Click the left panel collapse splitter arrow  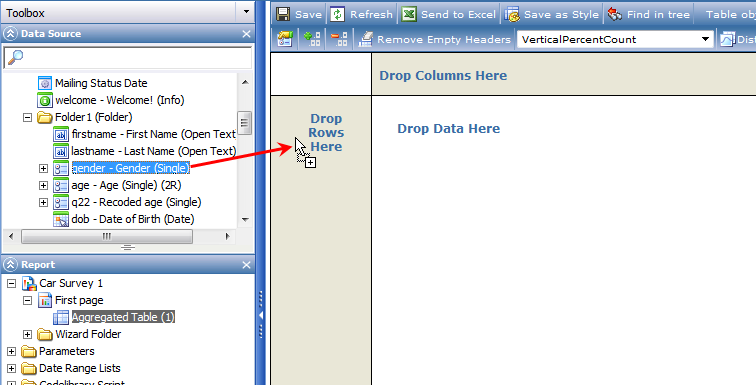pos(261,316)
